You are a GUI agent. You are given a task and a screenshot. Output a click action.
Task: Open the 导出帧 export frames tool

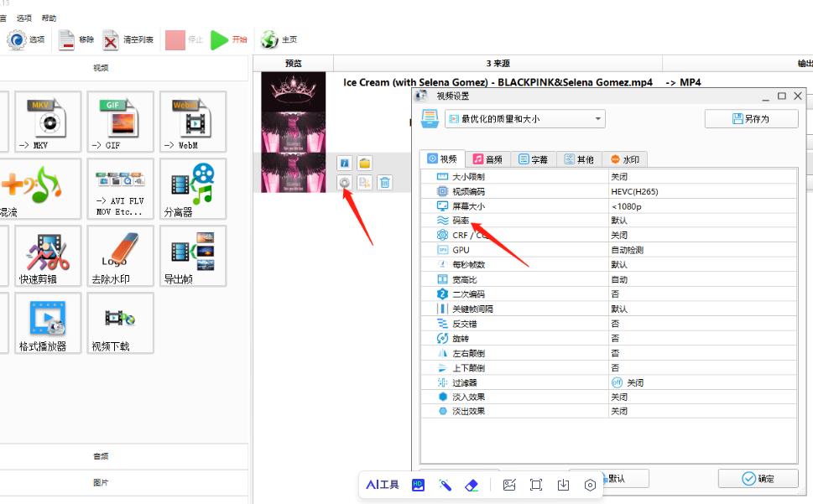pyautogui.click(x=193, y=256)
